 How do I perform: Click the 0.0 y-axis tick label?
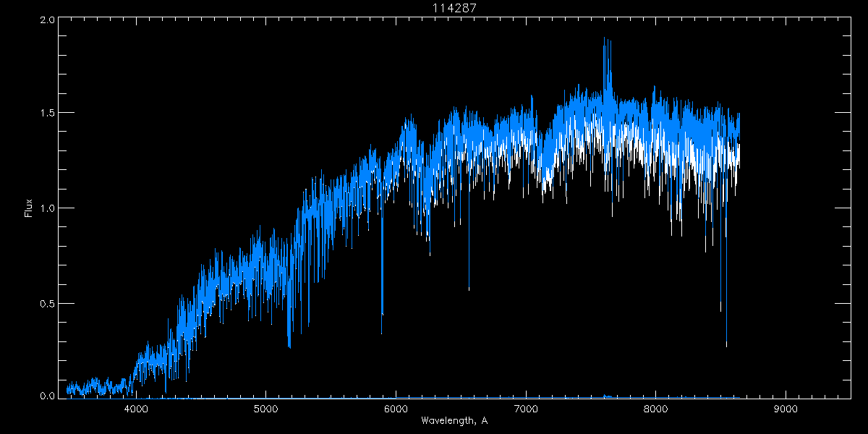point(45,396)
